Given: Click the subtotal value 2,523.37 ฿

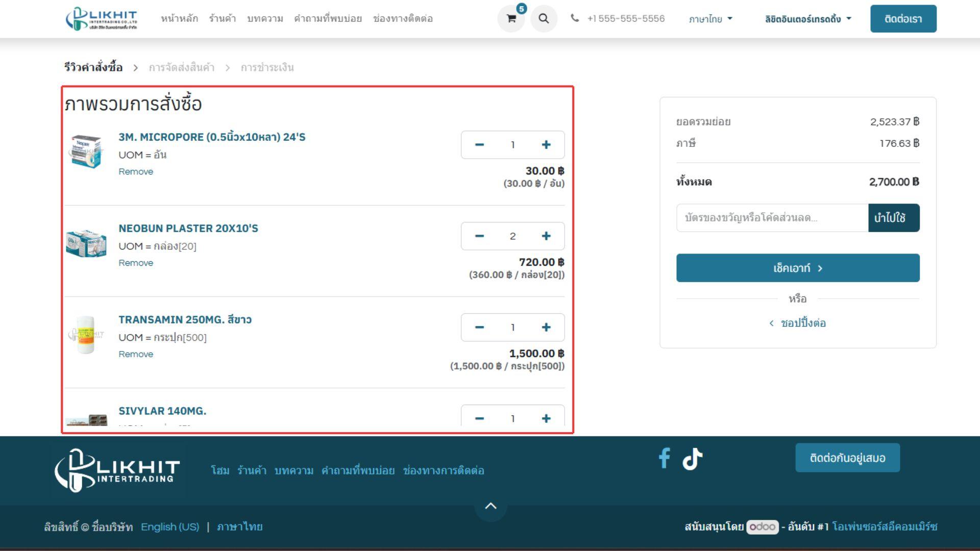Looking at the screenshot, I should click(895, 121).
